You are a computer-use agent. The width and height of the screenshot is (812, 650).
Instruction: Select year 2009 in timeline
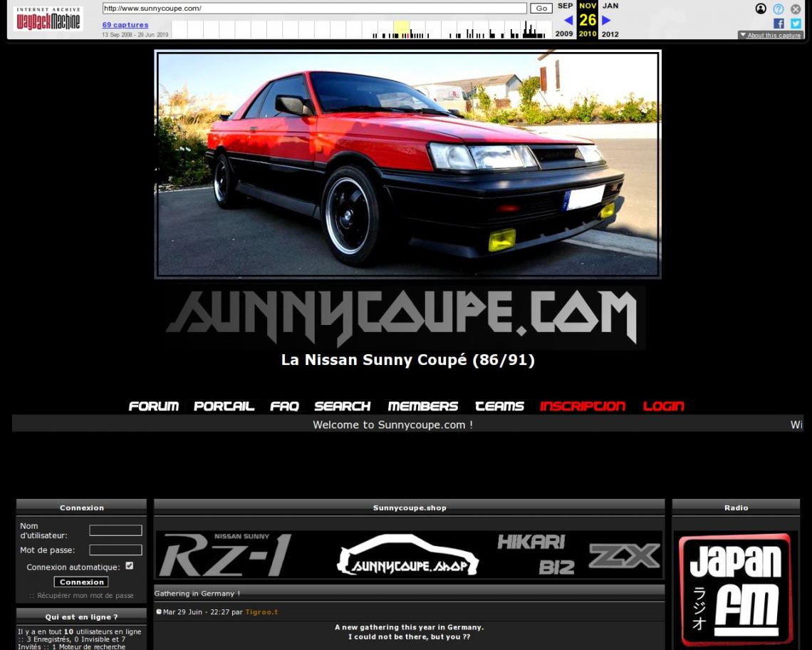click(x=564, y=33)
